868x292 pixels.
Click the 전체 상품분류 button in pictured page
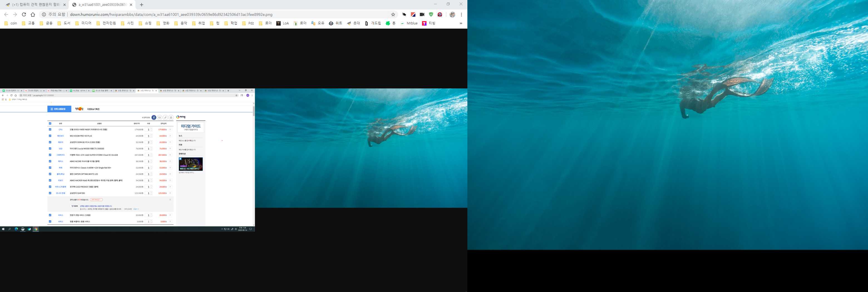coord(59,109)
